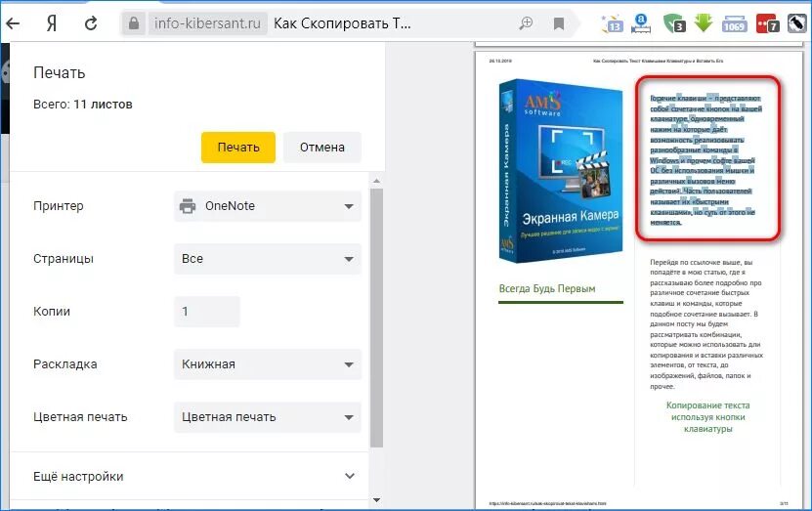This screenshot has width=812, height=511.
Task: Open the Цветная печать dropdown
Action: [x=268, y=417]
